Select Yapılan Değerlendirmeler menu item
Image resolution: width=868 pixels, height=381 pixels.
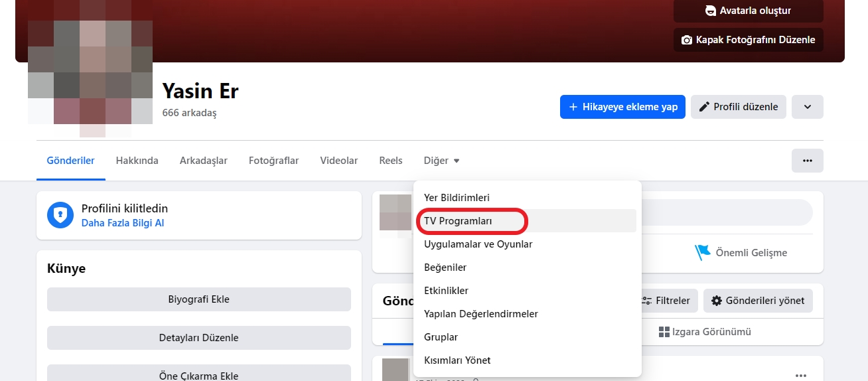coord(528,314)
